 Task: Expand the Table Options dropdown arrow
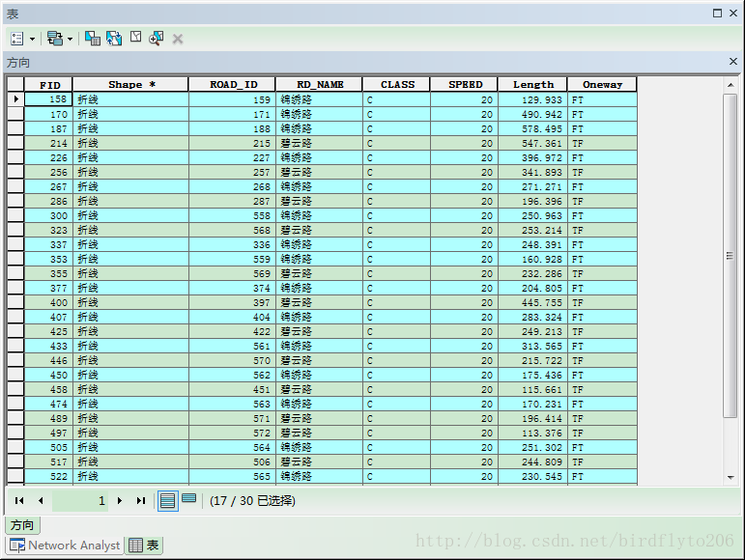click(32, 39)
